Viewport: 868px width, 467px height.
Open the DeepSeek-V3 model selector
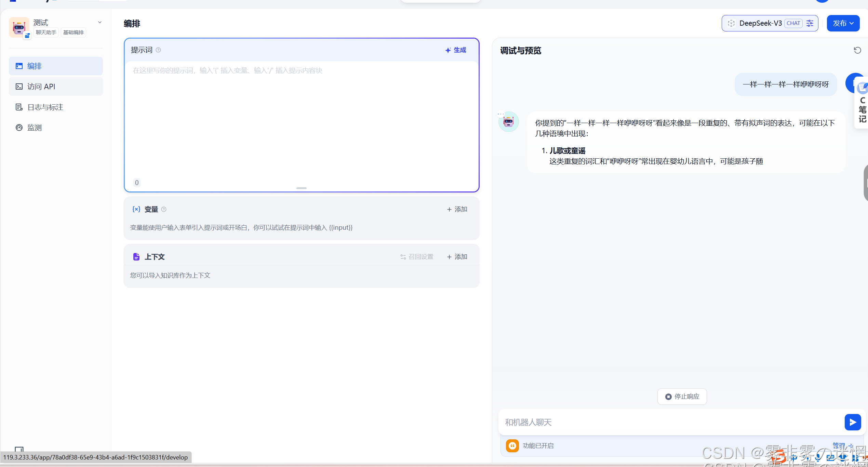(x=760, y=23)
